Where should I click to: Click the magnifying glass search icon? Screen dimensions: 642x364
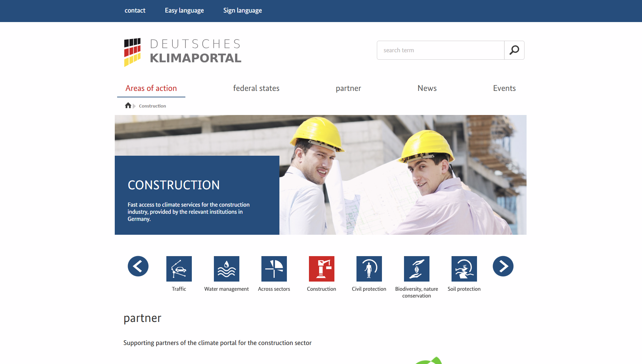click(x=514, y=50)
